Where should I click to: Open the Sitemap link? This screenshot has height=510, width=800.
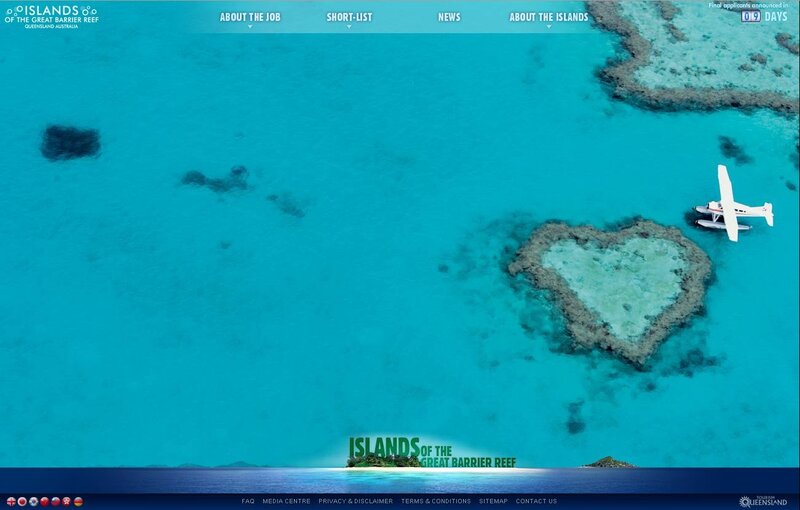(493, 501)
